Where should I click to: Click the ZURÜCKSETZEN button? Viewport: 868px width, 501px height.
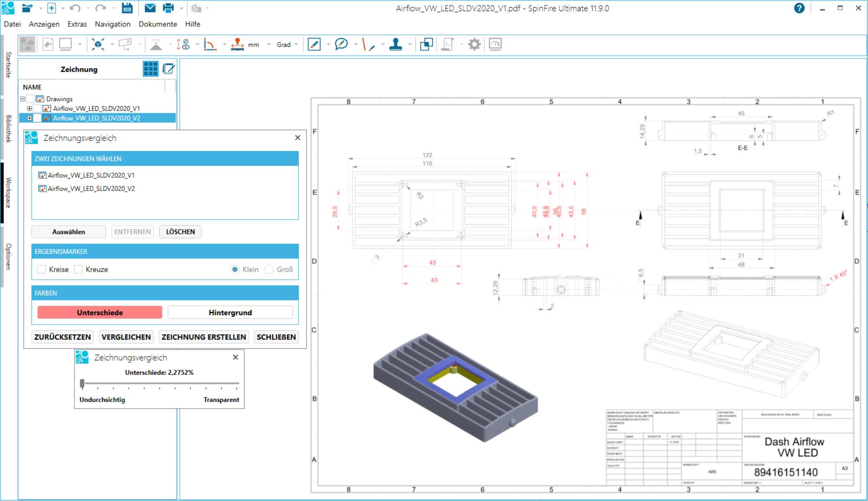point(63,337)
